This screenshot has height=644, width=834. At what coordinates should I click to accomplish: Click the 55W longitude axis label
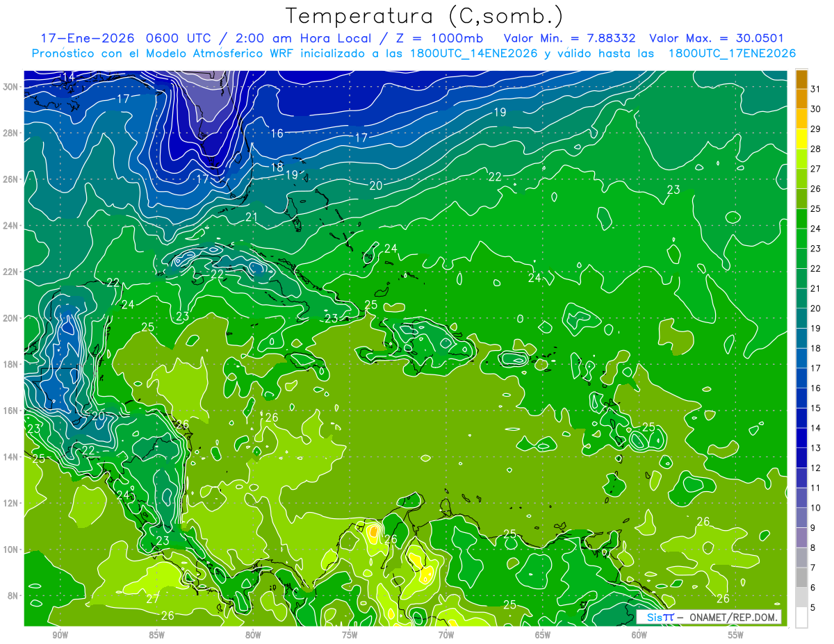point(735,635)
